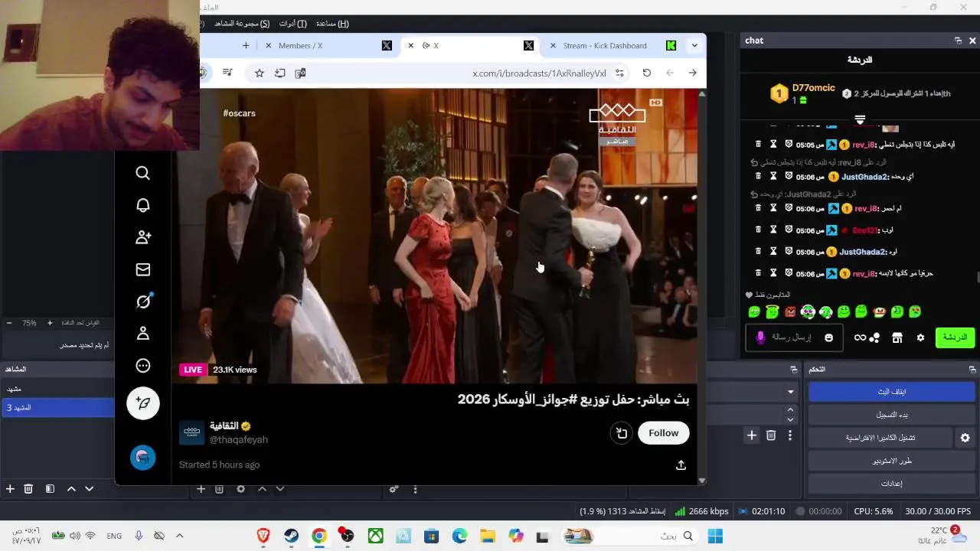Click the site settings icon in address bar

[x=619, y=73]
